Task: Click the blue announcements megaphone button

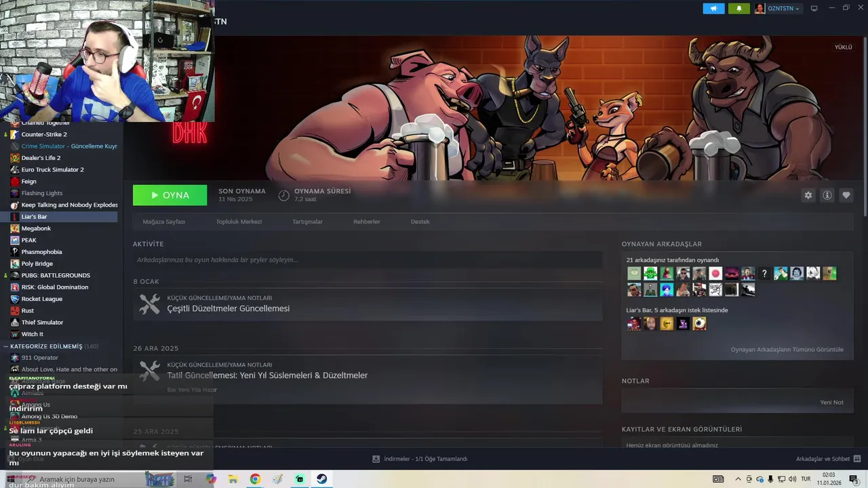Action: pos(713,8)
